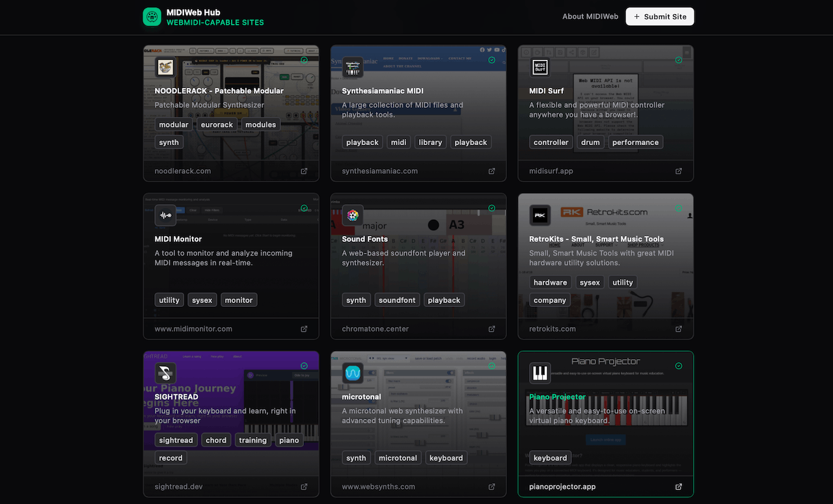This screenshot has width=833, height=504.
Task: Open the NOODLERACK - Patchable Modular title
Action: pyautogui.click(x=219, y=91)
